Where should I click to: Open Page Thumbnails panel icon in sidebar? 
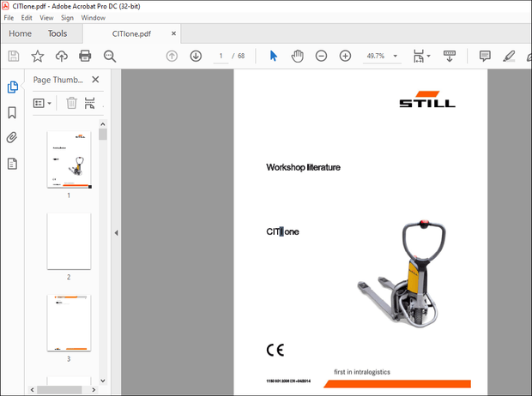13,87
